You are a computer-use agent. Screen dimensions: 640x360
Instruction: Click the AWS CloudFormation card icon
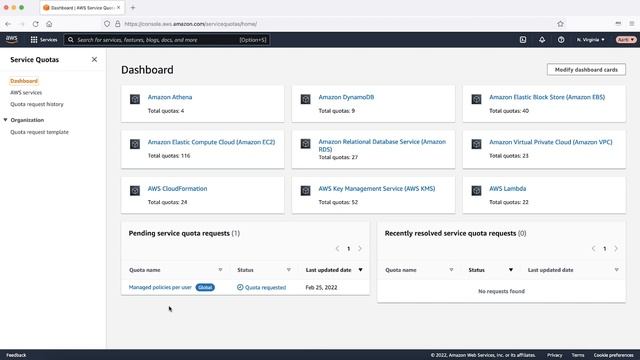[135, 191]
